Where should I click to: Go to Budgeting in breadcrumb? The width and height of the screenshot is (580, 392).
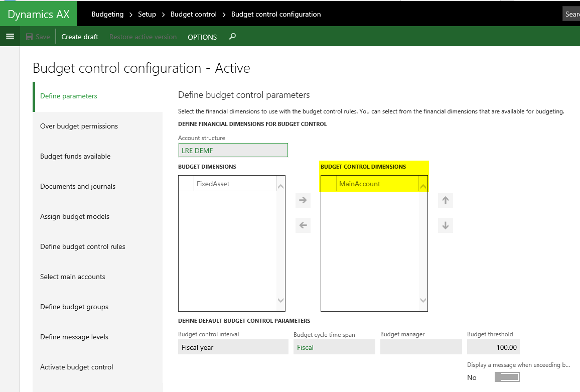107,14
